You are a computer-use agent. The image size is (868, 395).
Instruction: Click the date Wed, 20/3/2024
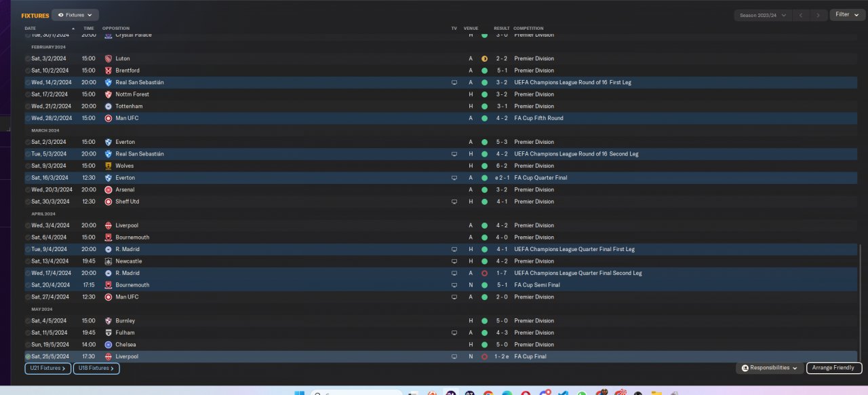52,190
